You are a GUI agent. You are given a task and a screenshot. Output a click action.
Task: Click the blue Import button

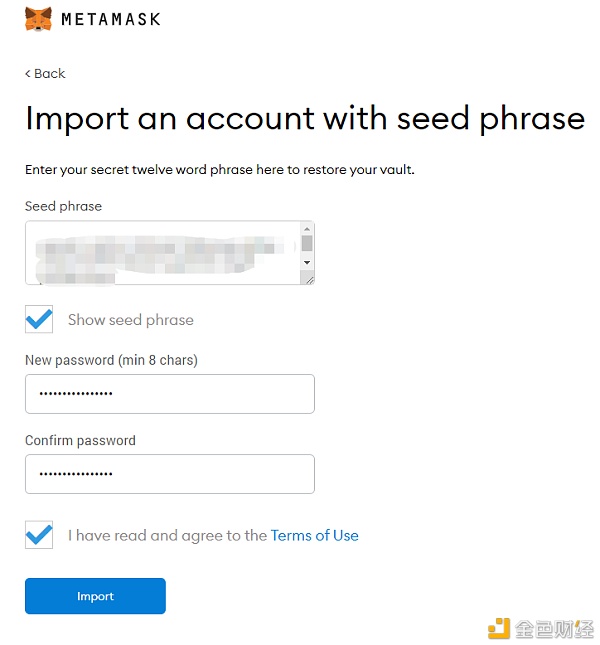95,596
